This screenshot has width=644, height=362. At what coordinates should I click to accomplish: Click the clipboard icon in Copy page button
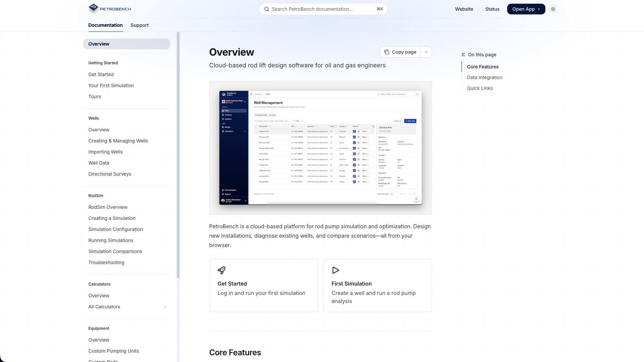(x=387, y=52)
